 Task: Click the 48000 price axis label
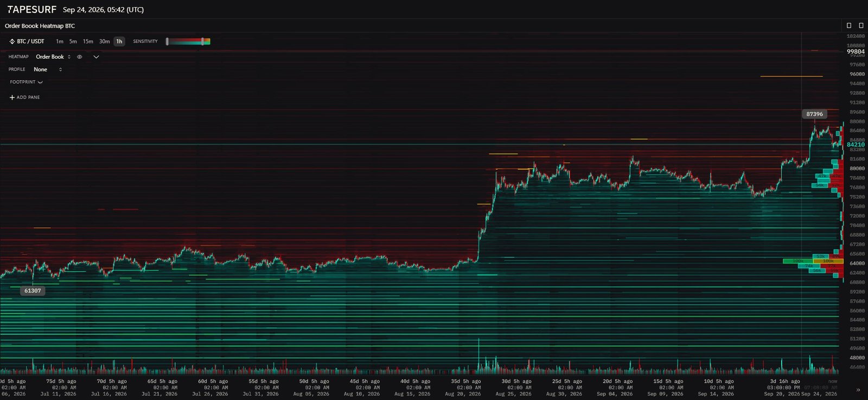point(857,358)
